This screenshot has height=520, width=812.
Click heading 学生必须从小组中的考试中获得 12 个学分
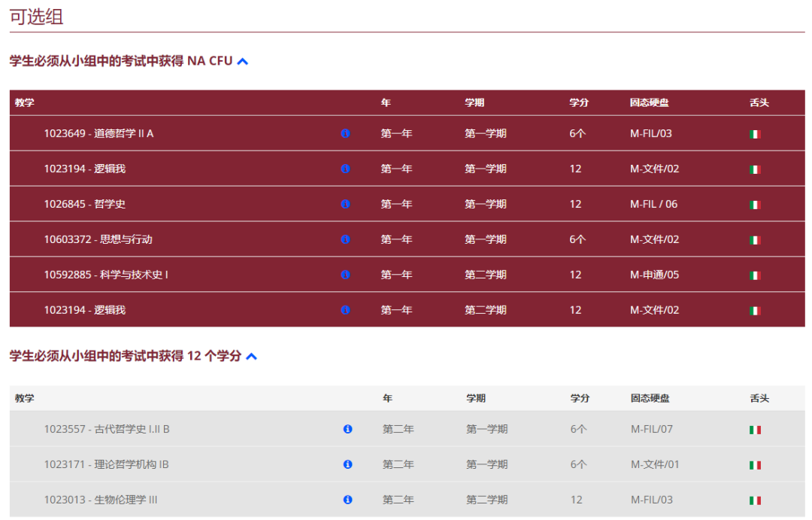(x=126, y=356)
